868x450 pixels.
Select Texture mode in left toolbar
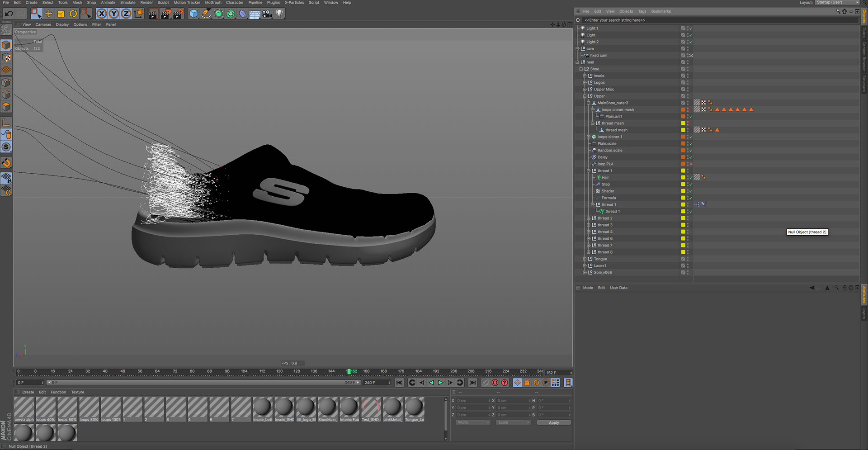tap(6, 58)
